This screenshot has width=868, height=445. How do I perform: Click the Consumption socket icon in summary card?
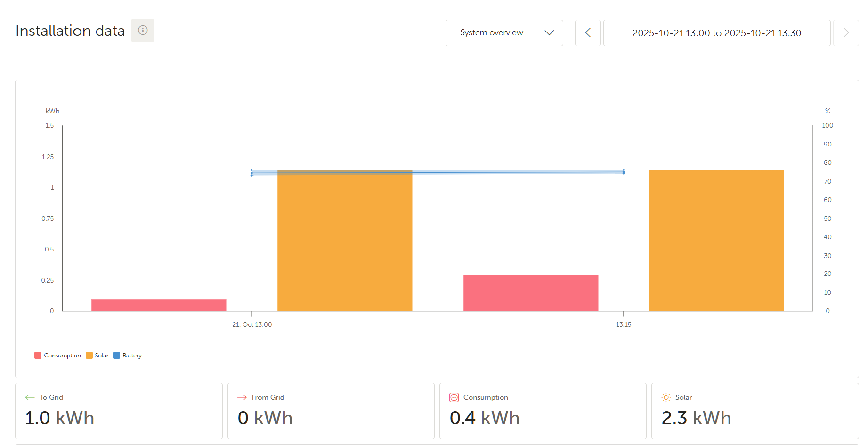pyautogui.click(x=454, y=397)
